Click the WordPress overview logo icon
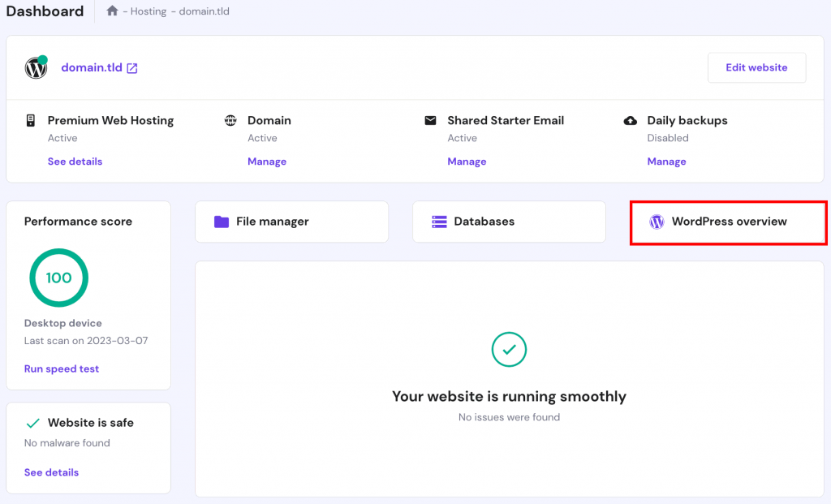Image resolution: width=831 pixels, height=504 pixels. point(657,222)
